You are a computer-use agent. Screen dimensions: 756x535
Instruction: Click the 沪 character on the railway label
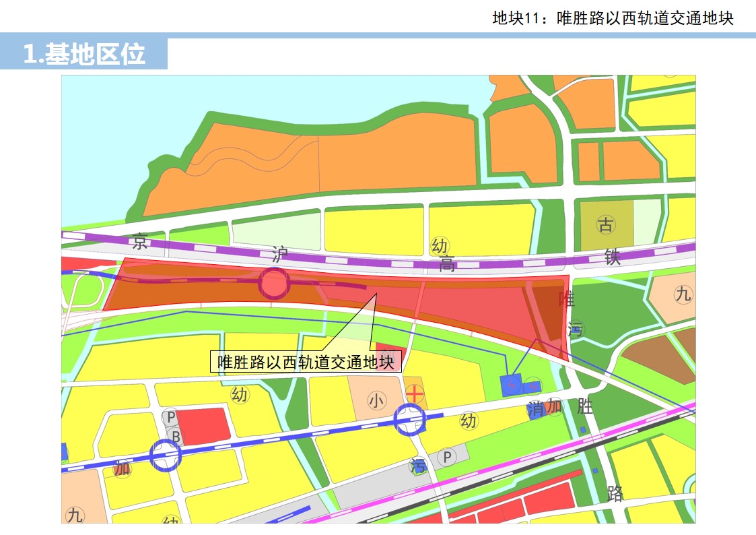pyautogui.click(x=279, y=255)
